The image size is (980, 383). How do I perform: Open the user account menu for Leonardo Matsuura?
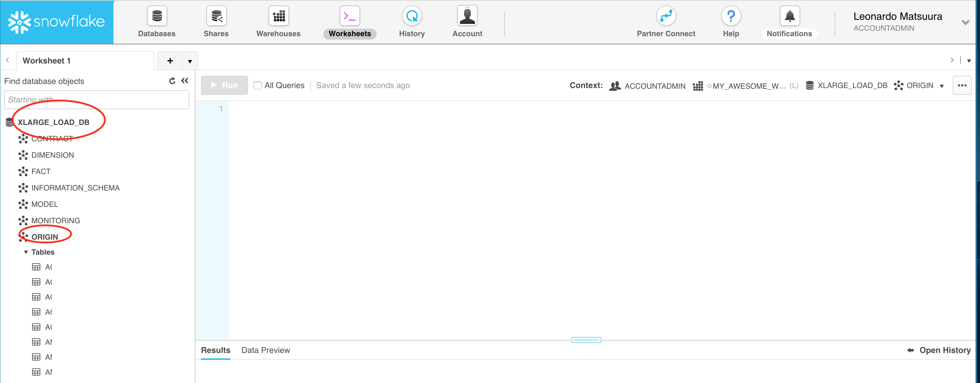click(x=966, y=22)
